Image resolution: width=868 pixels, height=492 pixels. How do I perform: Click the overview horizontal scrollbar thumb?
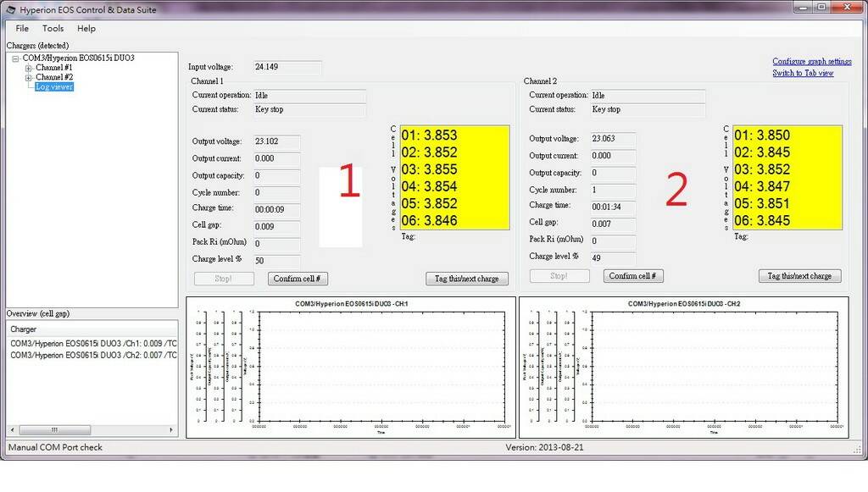(55, 429)
